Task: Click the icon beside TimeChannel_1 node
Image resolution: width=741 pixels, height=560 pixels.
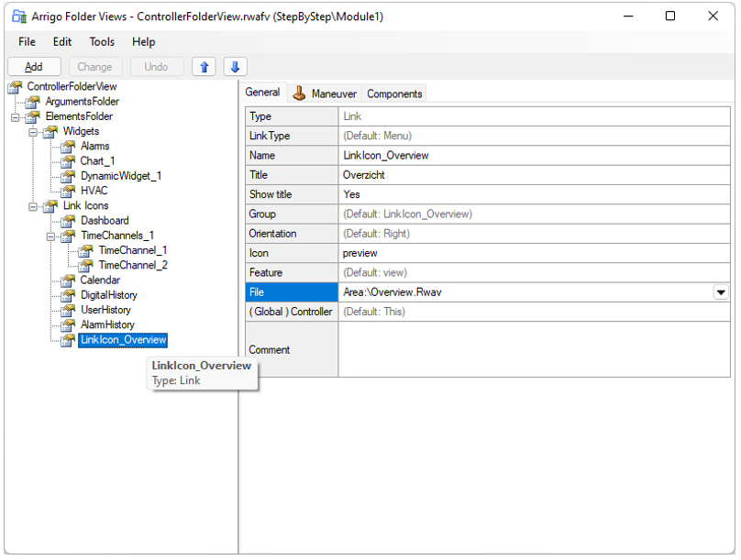Action: click(x=85, y=251)
